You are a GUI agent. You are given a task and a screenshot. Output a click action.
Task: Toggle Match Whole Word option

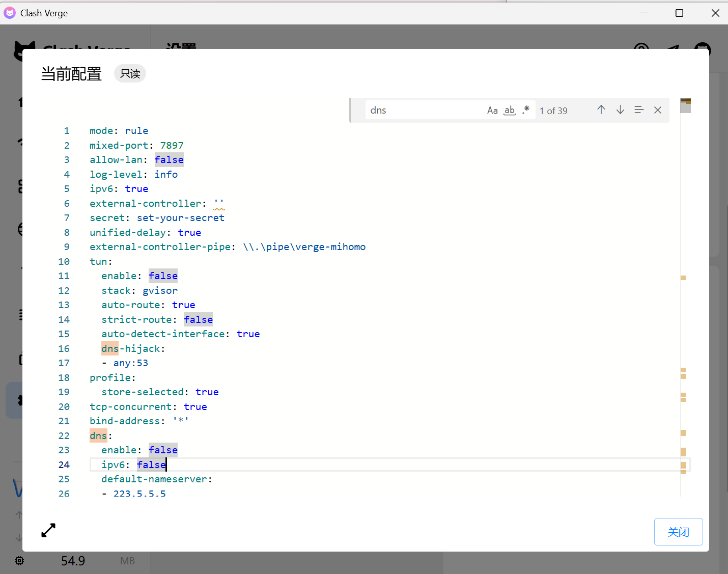tap(509, 111)
